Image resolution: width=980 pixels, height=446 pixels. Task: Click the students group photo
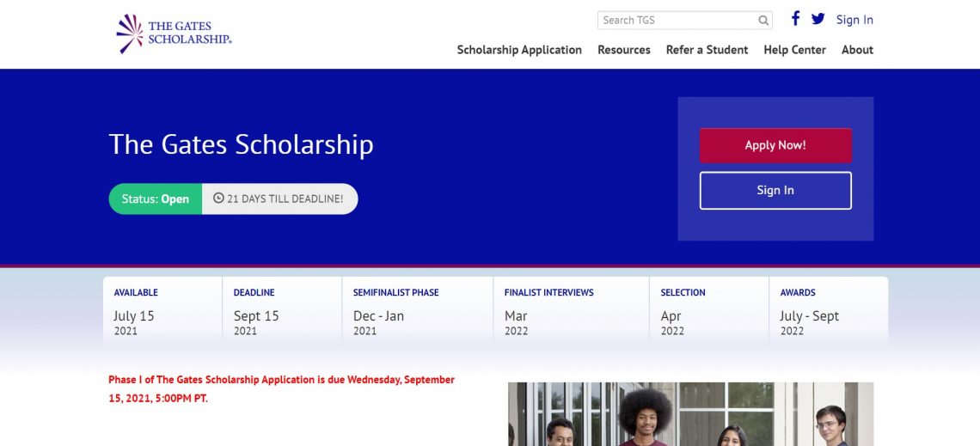[690, 414]
